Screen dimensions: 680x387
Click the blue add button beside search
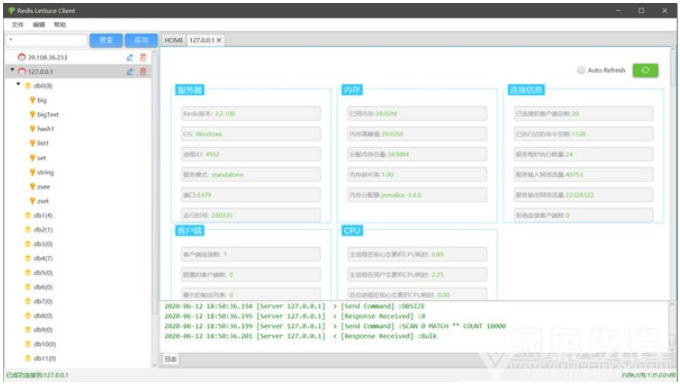pos(141,40)
